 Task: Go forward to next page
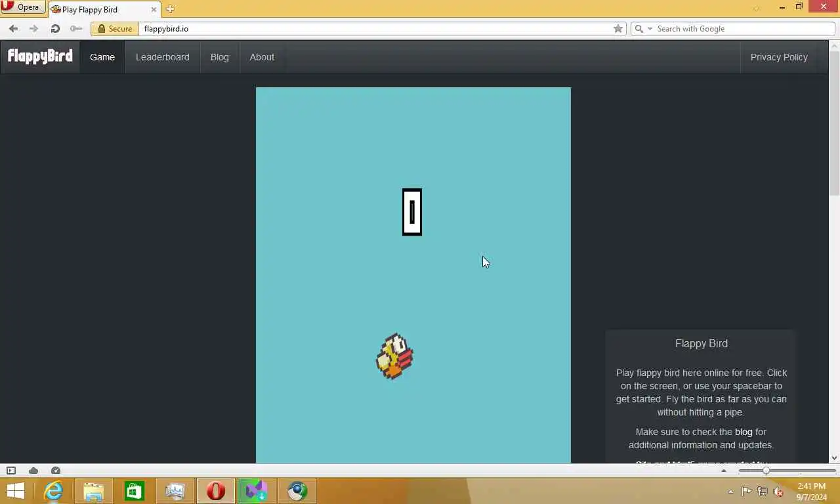tap(33, 28)
